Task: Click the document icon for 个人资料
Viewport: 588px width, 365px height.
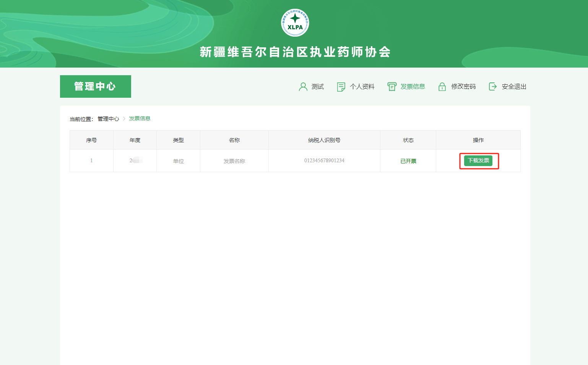Action: point(341,87)
